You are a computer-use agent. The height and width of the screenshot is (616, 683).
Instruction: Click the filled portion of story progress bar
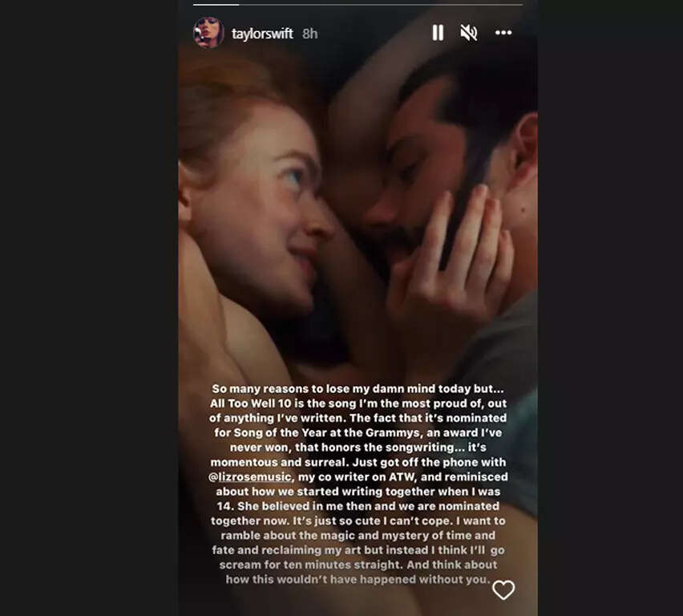(216, 5)
